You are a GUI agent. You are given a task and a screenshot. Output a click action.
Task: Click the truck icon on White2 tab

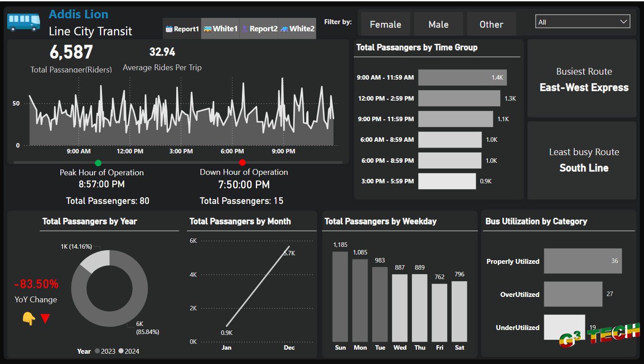284,29
